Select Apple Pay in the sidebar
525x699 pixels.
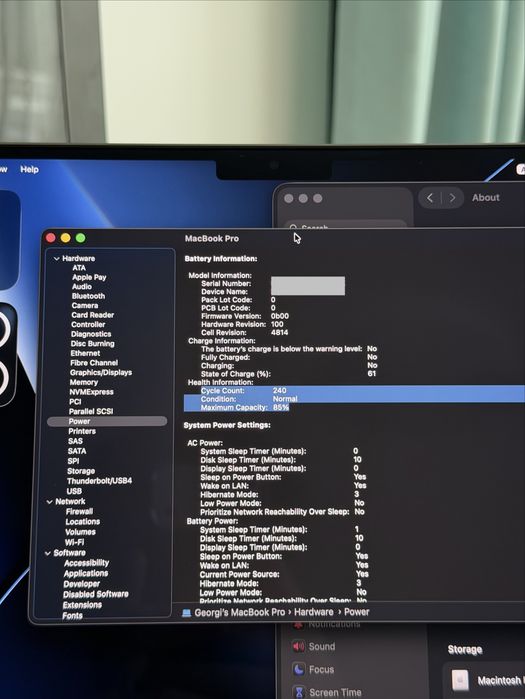point(89,277)
